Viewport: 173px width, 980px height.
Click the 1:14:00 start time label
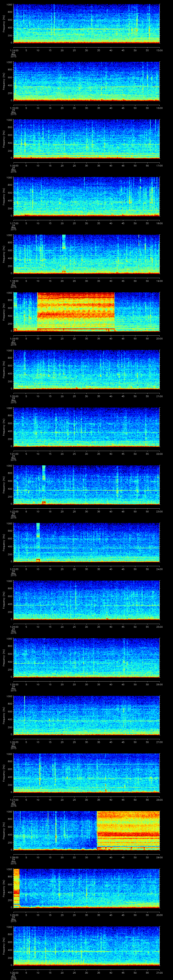coord(14,50)
